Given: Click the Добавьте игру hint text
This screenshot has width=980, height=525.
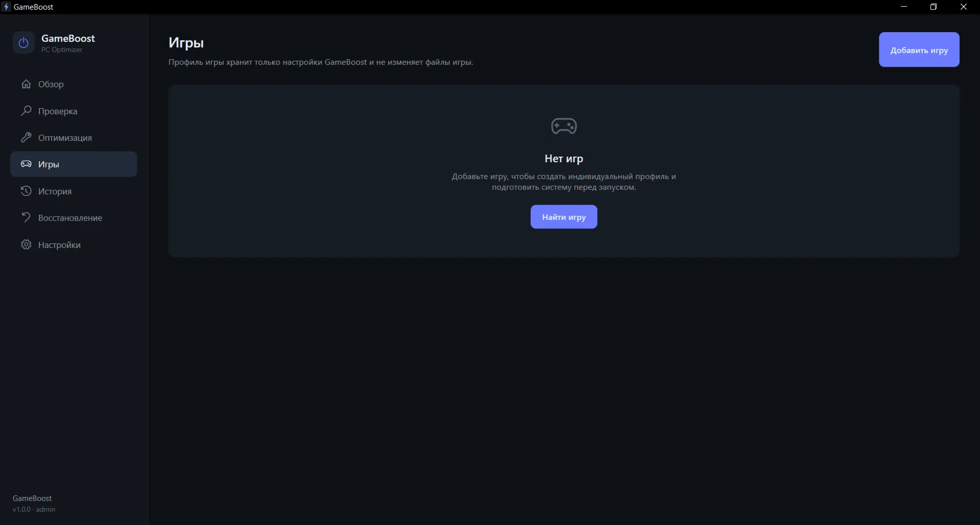Looking at the screenshot, I should click(x=564, y=182).
